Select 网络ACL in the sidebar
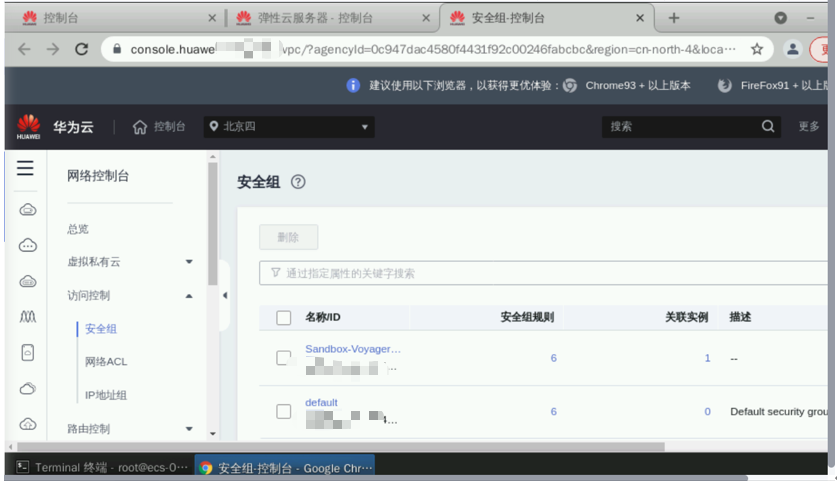The image size is (837, 481). (x=106, y=362)
